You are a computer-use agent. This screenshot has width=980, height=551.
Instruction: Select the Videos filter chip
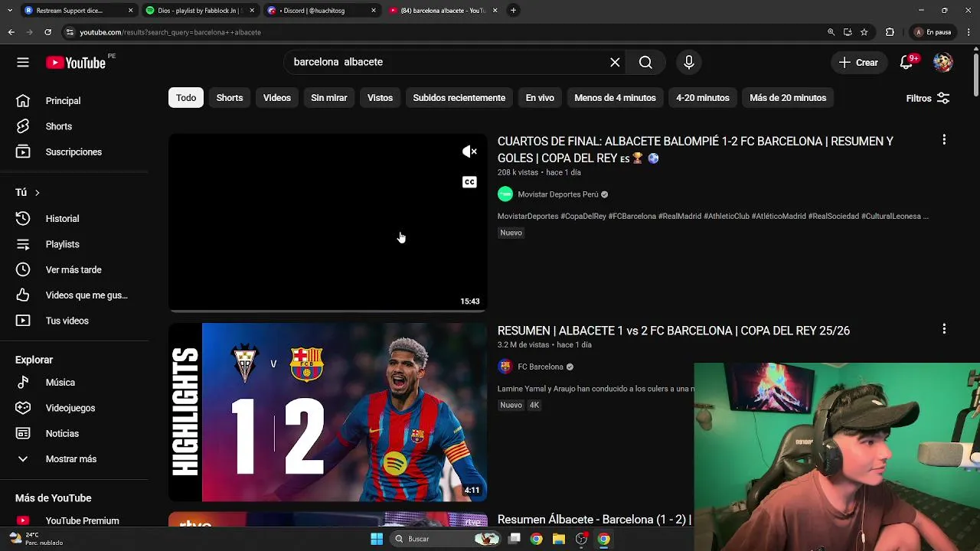pyautogui.click(x=277, y=98)
